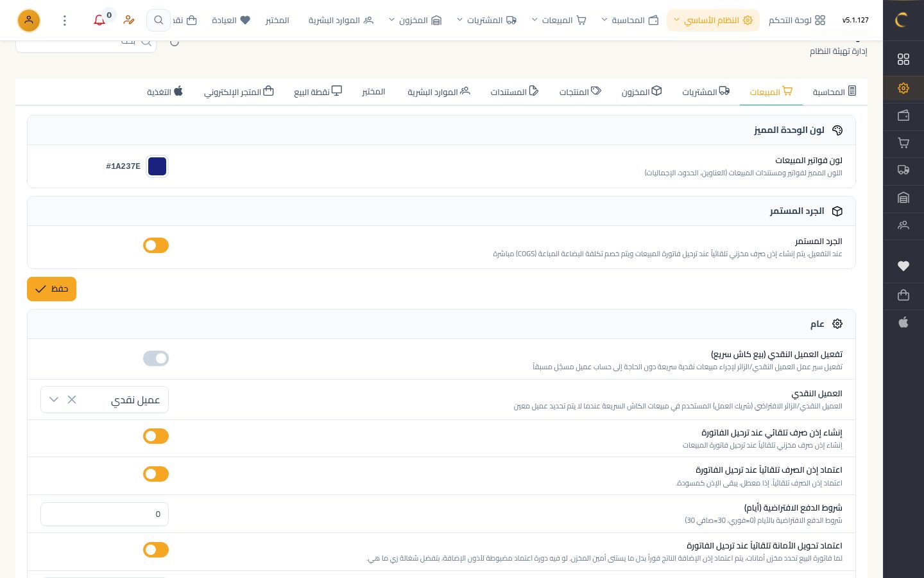
Task: Expand the المحاسبة top navigation dropdown
Action: [630, 20]
